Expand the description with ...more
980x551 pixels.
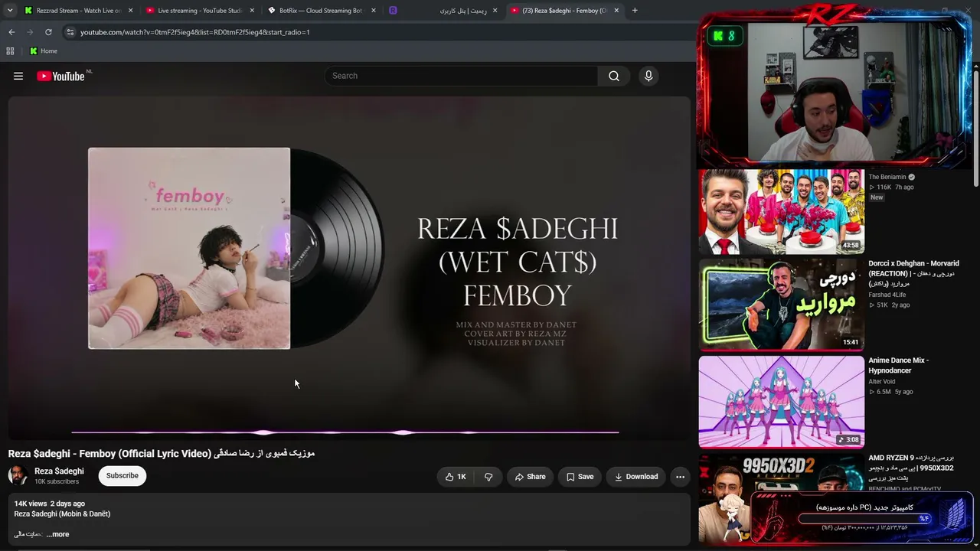click(x=57, y=534)
